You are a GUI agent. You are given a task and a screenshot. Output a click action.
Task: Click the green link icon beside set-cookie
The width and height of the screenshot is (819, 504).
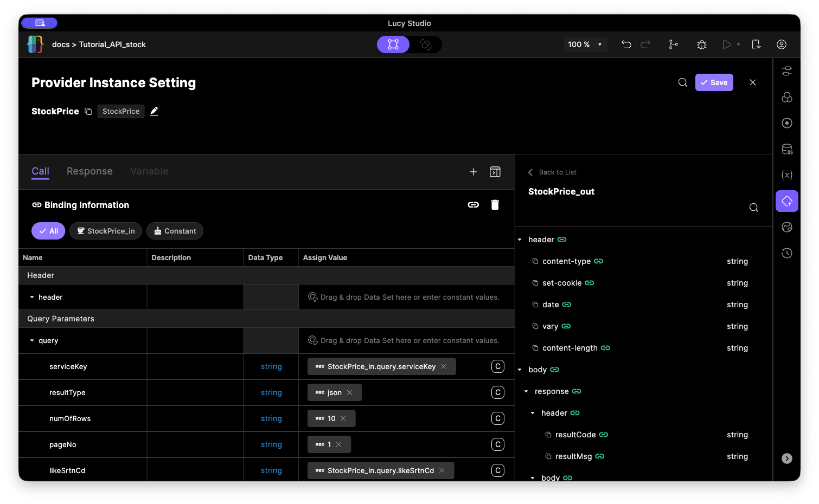tap(590, 283)
